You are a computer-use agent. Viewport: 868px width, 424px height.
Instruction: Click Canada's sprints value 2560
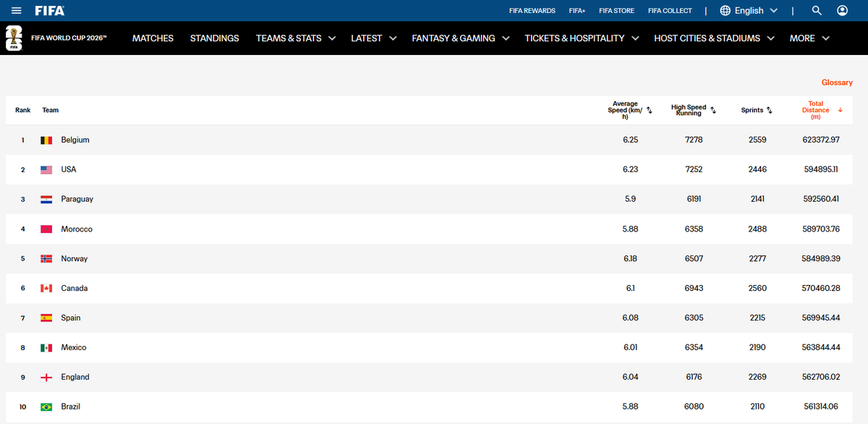tap(757, 288)
